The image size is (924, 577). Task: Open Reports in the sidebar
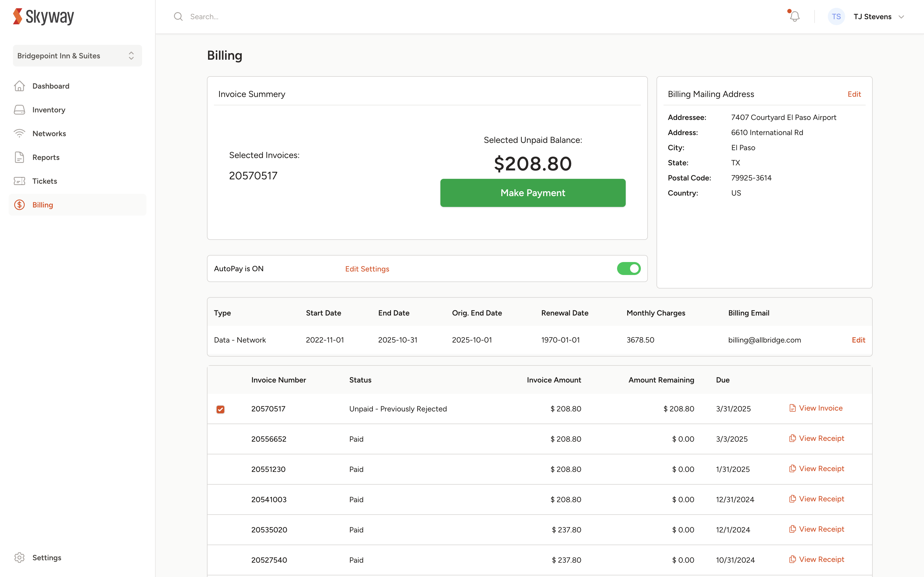[x=46, y=157]
